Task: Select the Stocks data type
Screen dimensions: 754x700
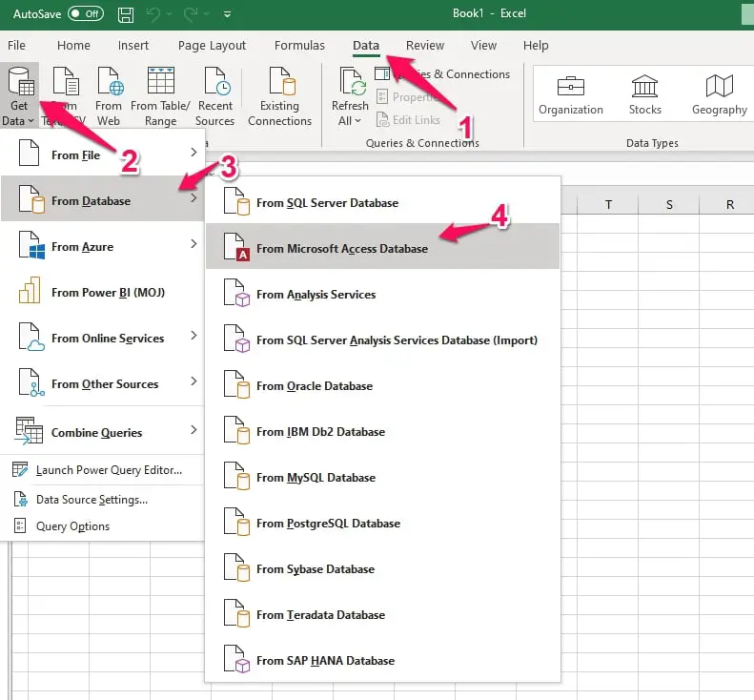Action: [644, 95]
